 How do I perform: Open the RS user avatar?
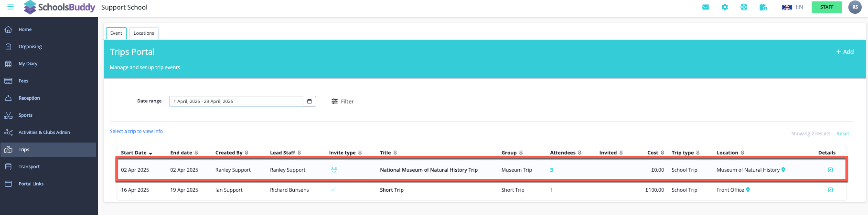click(855, 7)
